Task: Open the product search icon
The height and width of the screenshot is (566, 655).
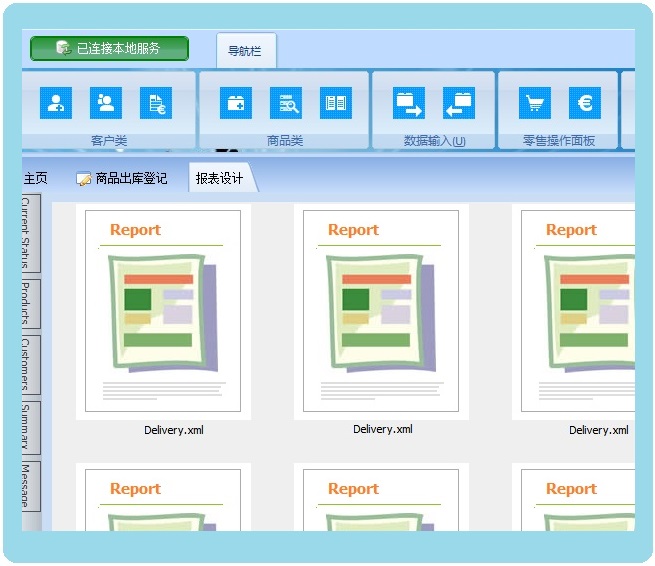Action: tap(286, 103)
